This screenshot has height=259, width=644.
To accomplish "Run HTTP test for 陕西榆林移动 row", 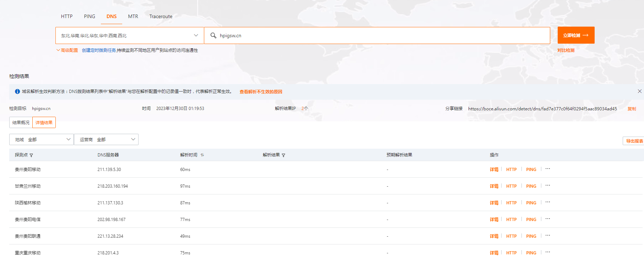I will coord(512,203).
